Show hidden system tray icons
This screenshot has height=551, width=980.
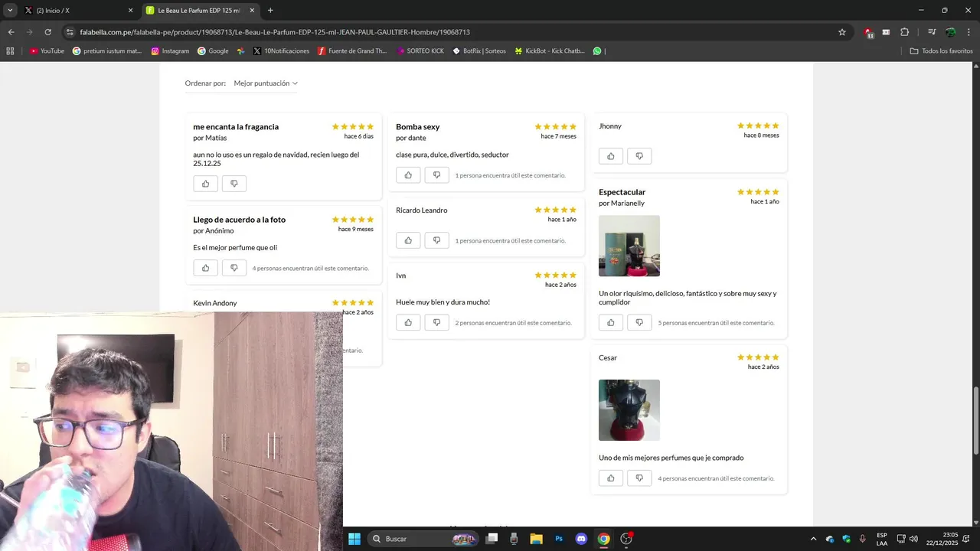coord(813,539)
